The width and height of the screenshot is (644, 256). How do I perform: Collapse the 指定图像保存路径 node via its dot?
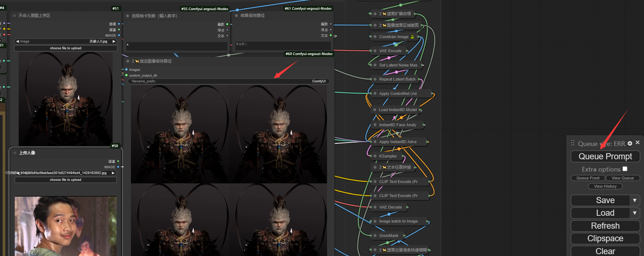tap(128, 61)
